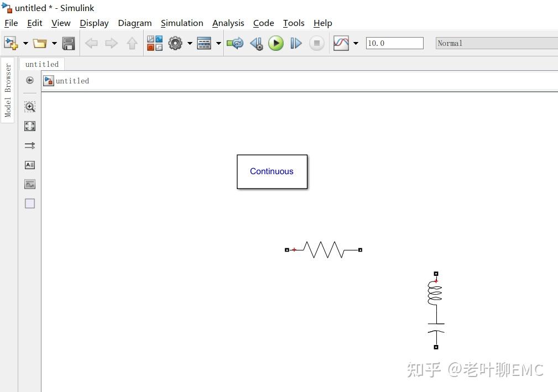Viewport: 558px width, 392px height.
Task: Select the resistor block on canvas
Action: 324,250
